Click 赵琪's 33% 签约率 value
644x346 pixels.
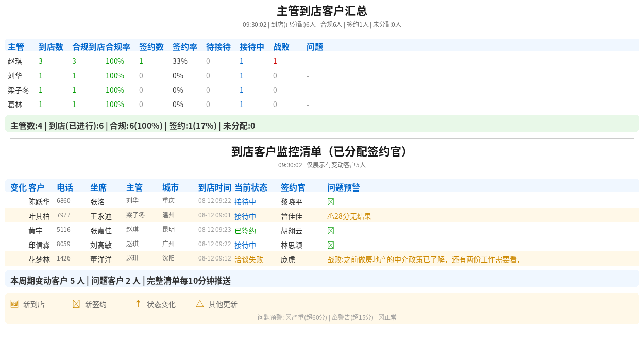[x=180, y=61]
